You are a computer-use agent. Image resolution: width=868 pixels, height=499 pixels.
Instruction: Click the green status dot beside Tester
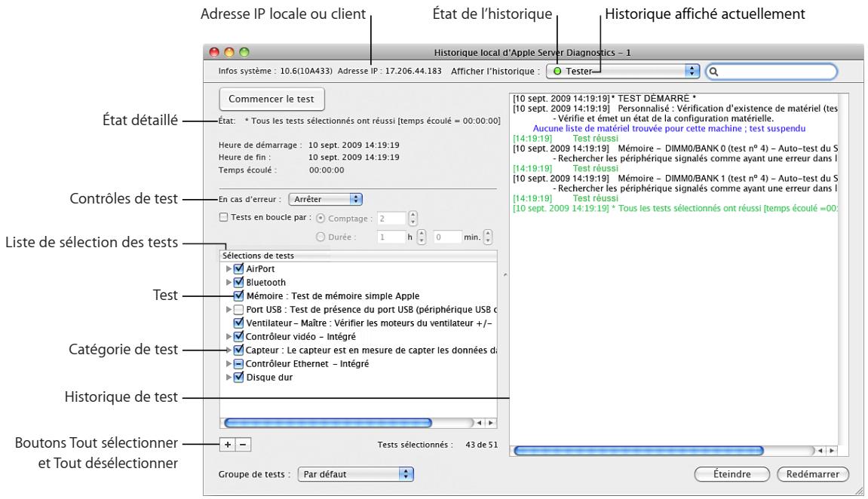click(557, 72)
